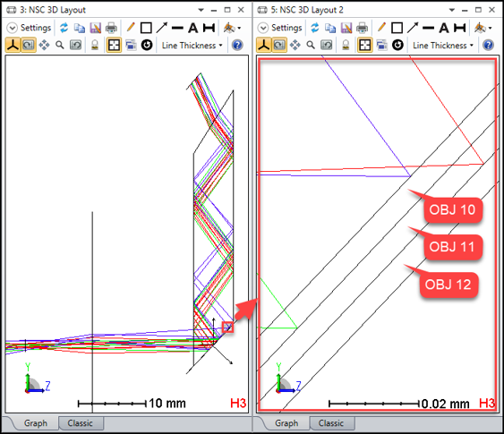Open Line Thickness dropdown in right window

point(442,46)
